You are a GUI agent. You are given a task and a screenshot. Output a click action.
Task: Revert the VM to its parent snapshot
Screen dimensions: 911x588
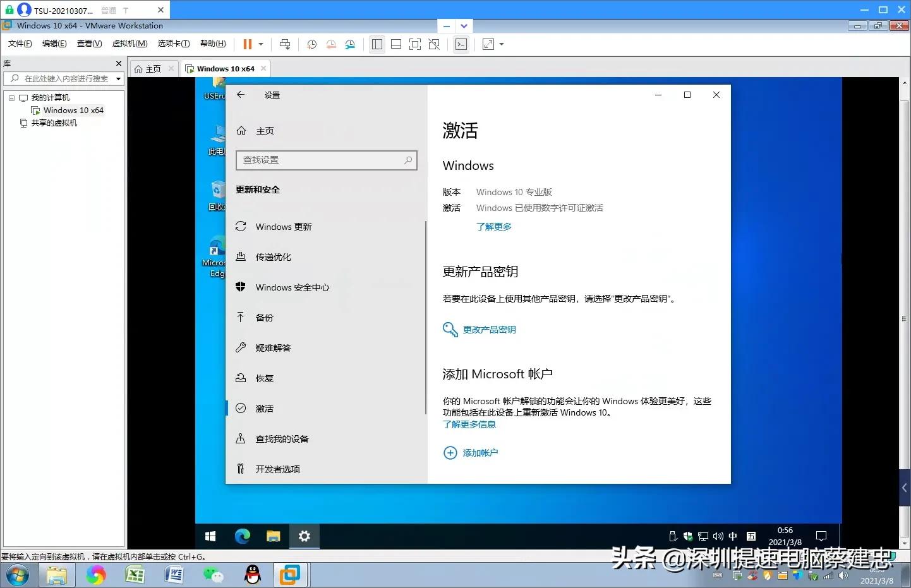330,44
